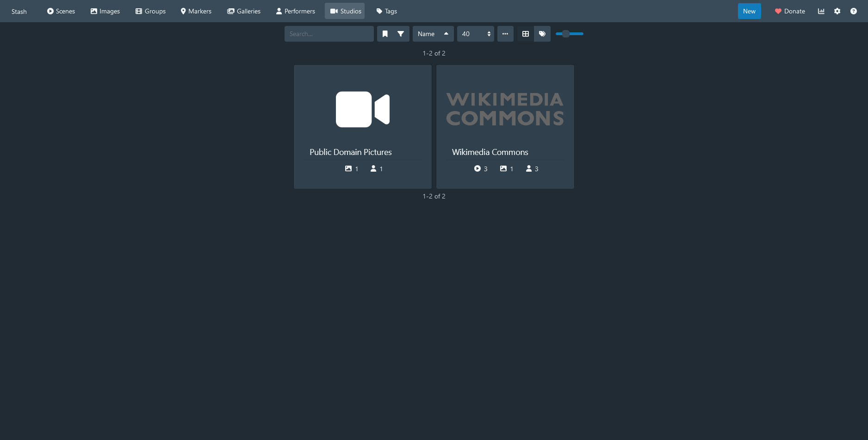
Task: Open the three-dots more options menu
Action: (x=505, y=34)
